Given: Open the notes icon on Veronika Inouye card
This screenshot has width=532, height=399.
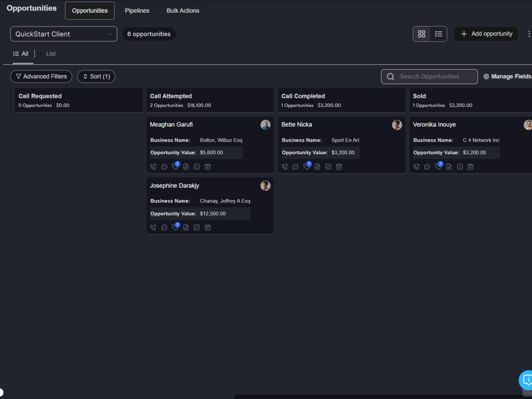Looking at the screenshot, I should [x=449, y=167].
